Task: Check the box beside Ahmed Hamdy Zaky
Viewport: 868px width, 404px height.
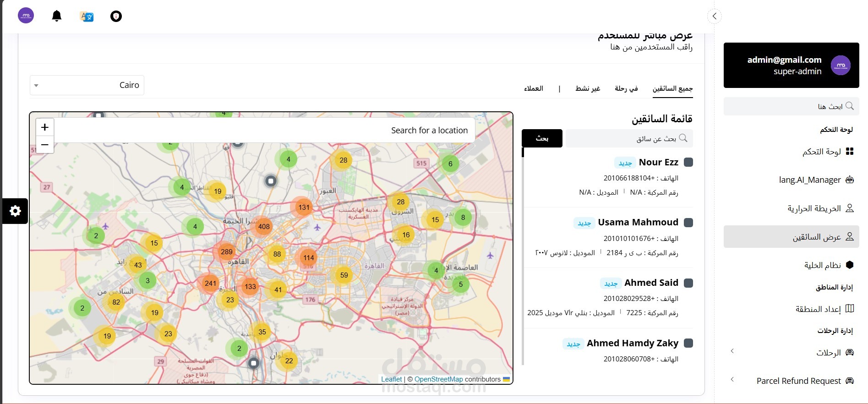Action: (x=688, y=343)
